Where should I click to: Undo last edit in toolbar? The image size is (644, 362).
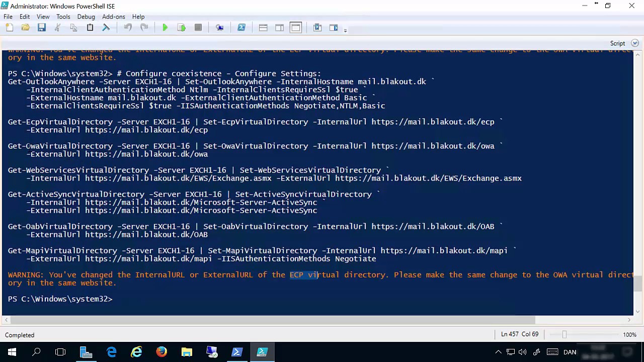pos(128,28)
